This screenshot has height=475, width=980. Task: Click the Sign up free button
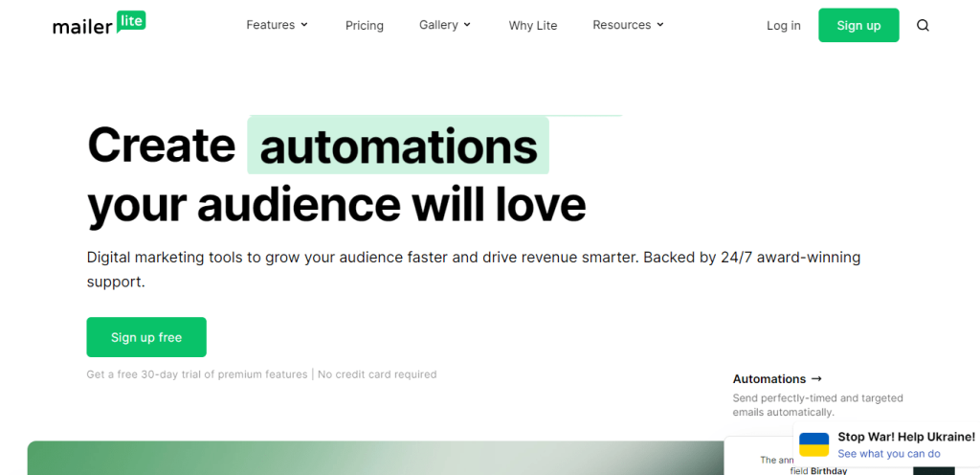[x=146, y=337]
